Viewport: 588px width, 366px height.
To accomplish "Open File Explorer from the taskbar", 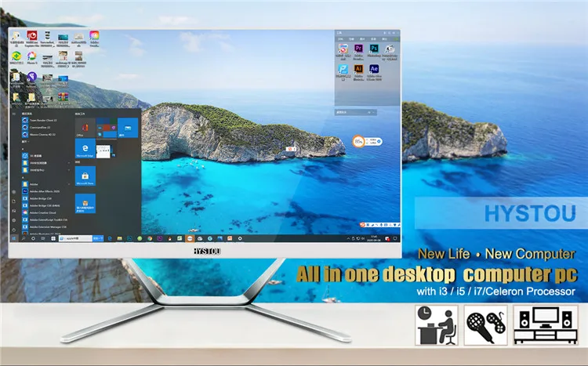I will click(120, 238).
